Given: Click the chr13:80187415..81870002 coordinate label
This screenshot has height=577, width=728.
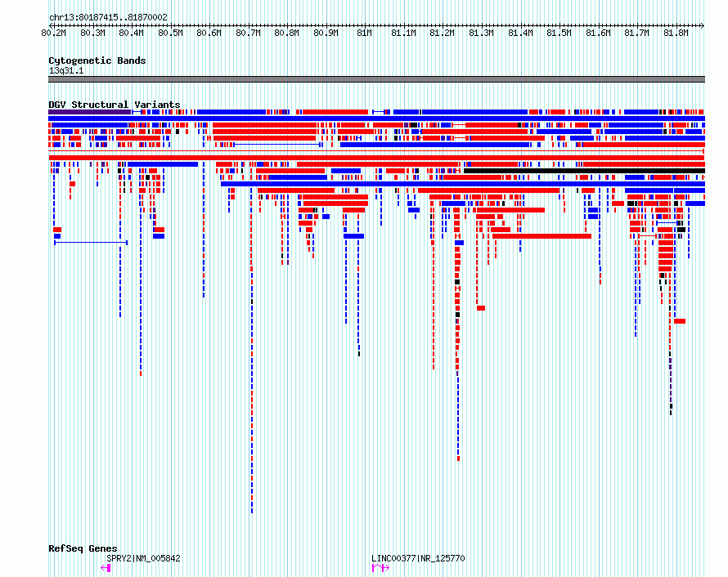Looking at the screenshot, I should pyautogui.click(x=108, y=17).
